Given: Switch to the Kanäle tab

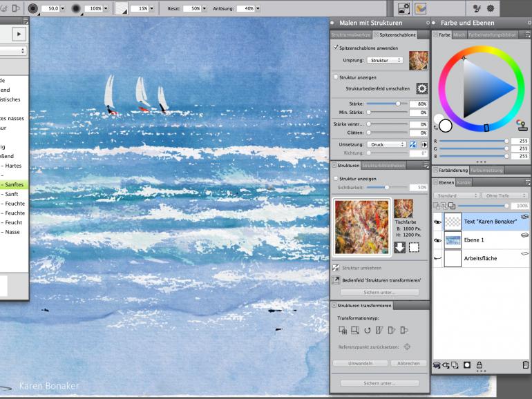Looking at the screenshot, I should (x=463, y=182).
